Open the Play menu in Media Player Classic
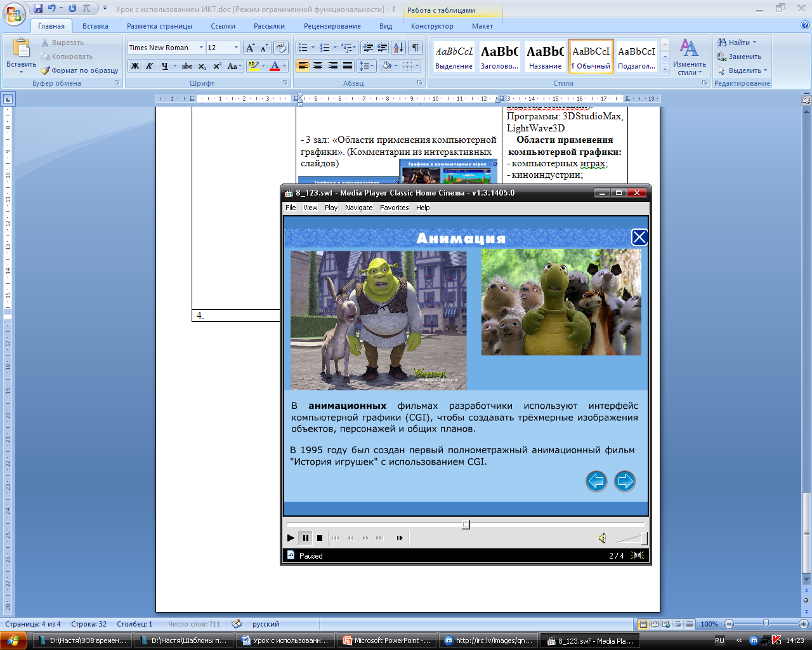The height and width of the screenshot is (650, 812). tap(331, 208)
